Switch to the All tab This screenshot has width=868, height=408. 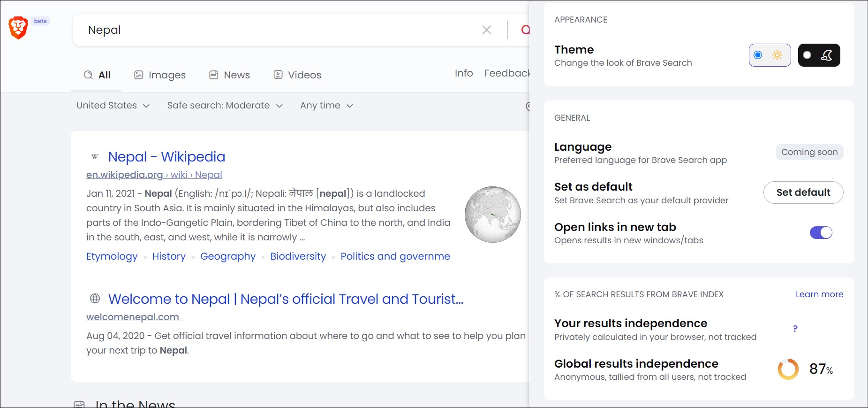pos(97,75)
